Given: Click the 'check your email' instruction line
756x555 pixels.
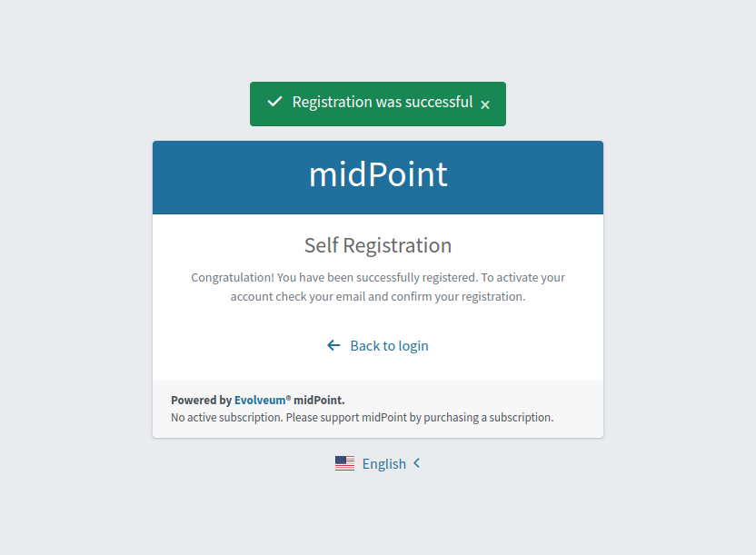Looking at the screenshot, I should [x=378, y=297].
